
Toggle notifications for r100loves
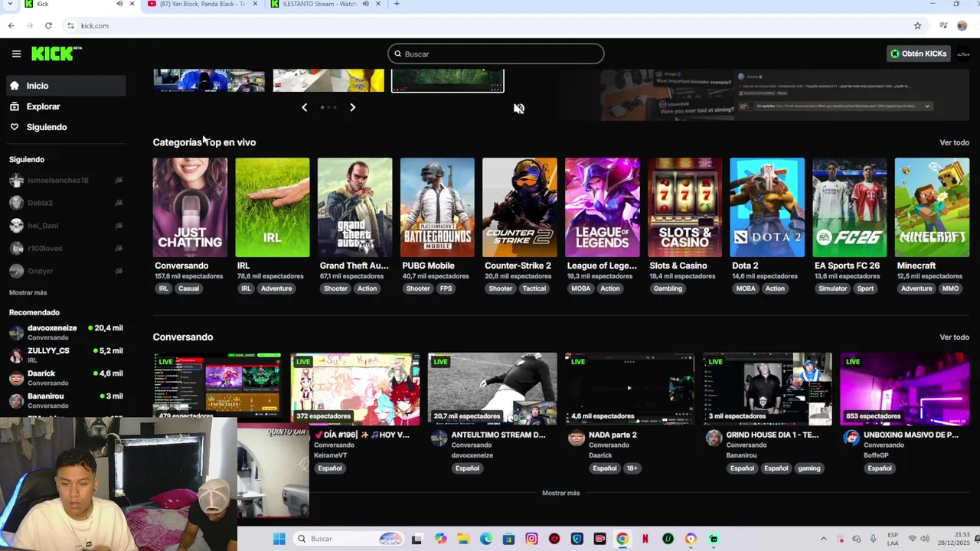click(x=119, y=248)
